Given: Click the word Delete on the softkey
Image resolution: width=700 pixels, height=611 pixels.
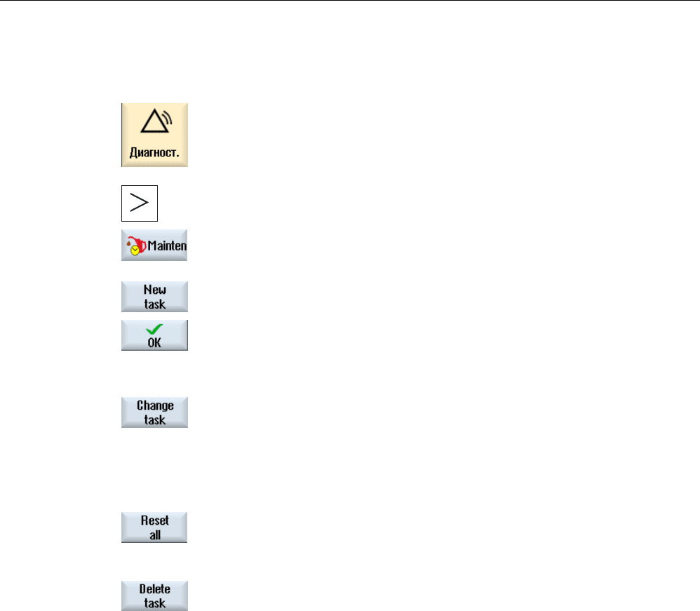Looking at the screenshot, I should (155, 589).
